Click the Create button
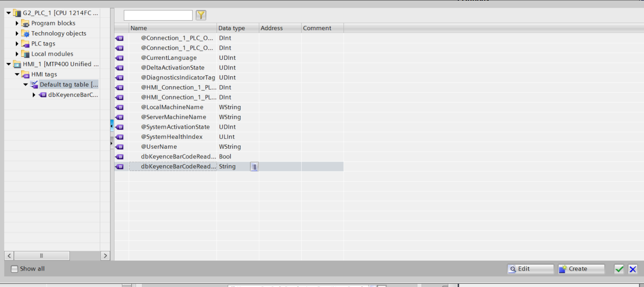This screenshot has width=644, height=287. tap(581, 269)
